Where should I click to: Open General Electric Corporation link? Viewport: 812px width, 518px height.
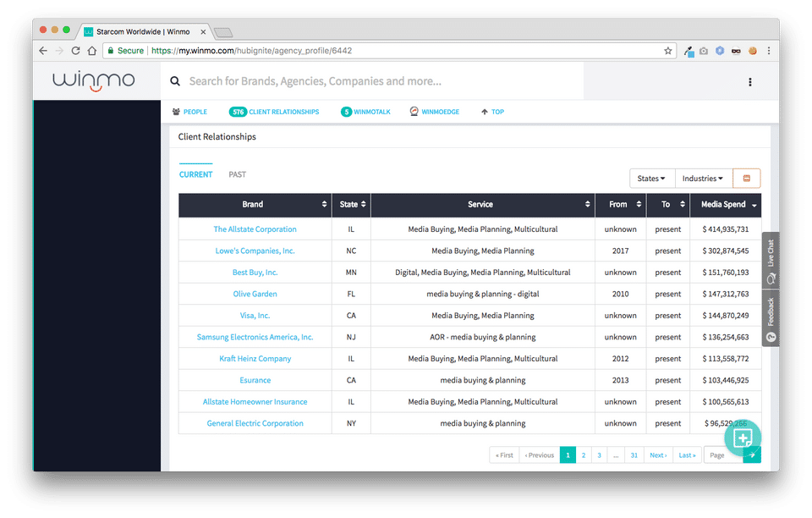(255, 423)
